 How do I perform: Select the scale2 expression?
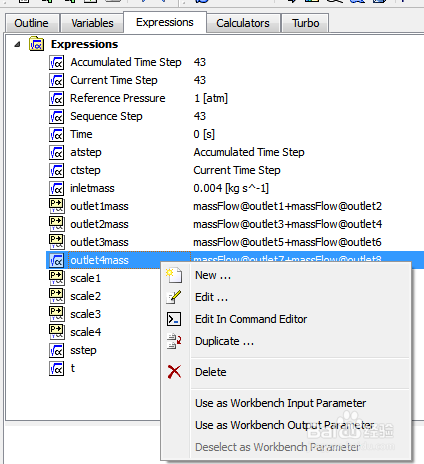point(86,296)
